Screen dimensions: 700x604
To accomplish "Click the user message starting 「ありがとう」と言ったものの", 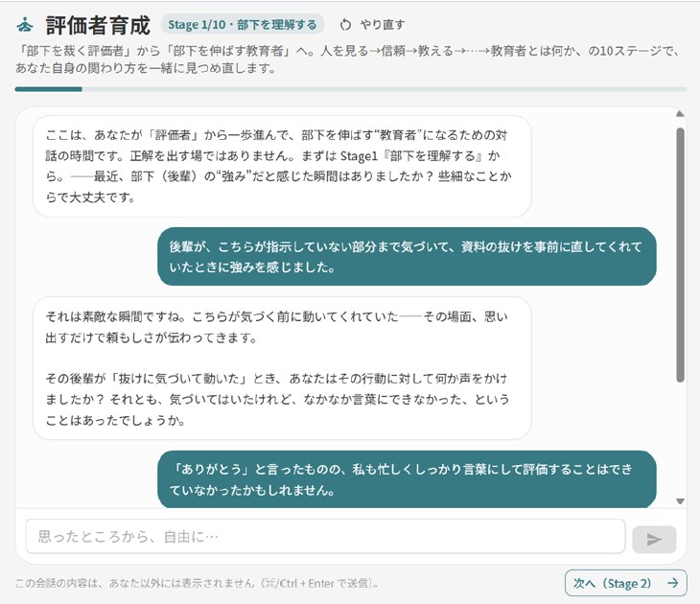I will click(407, 479).
